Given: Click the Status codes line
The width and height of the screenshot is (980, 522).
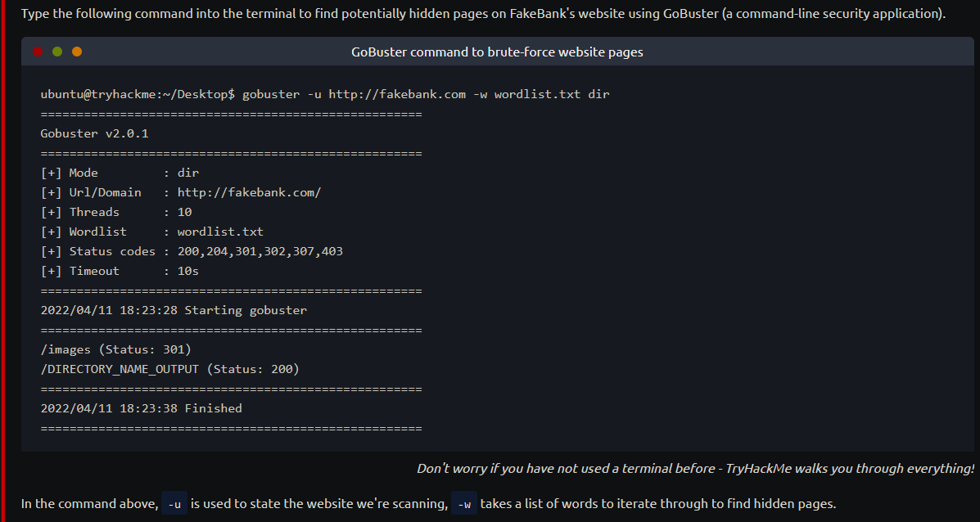Looking at the screenshot, I should tap(192, 252).
